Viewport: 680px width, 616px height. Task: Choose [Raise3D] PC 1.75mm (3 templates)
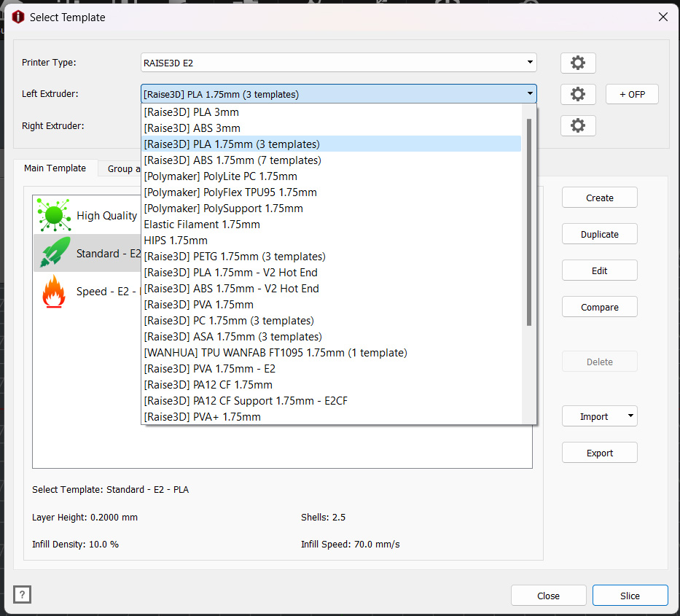click(x=332, y=321)
